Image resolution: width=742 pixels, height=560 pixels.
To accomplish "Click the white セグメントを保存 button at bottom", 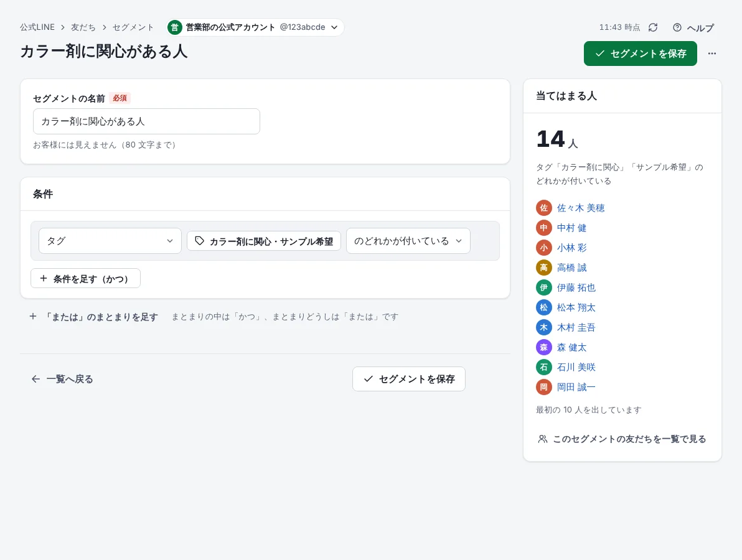I will (x=409, y=379).
